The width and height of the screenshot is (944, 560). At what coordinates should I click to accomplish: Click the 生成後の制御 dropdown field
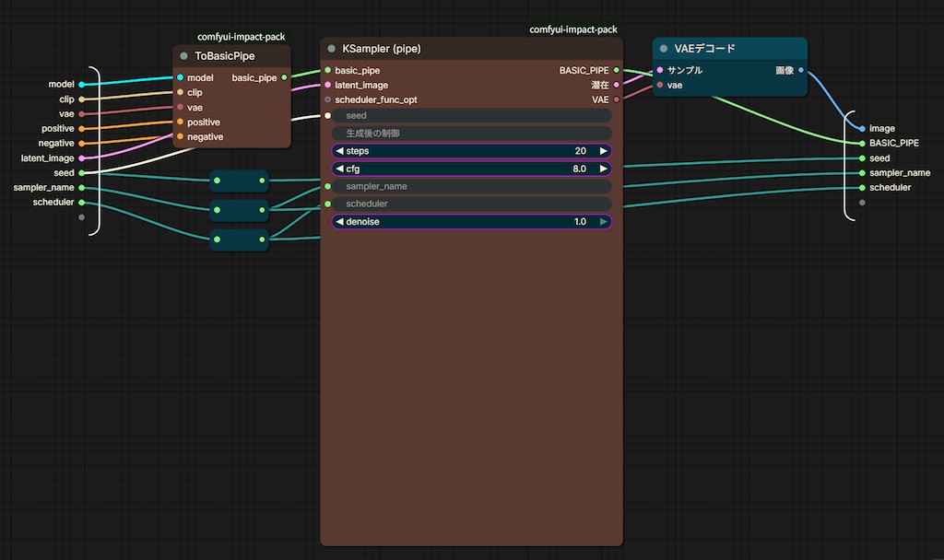[471, 134]
